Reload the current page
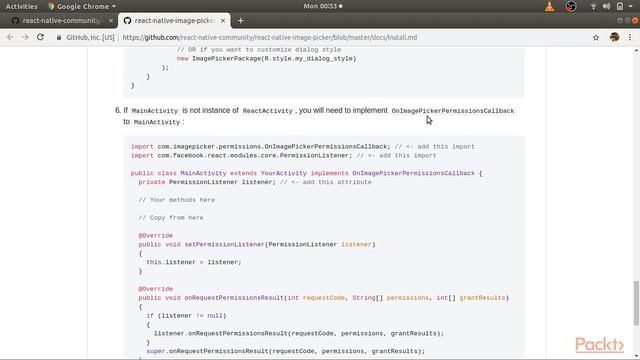 [40, 37]
